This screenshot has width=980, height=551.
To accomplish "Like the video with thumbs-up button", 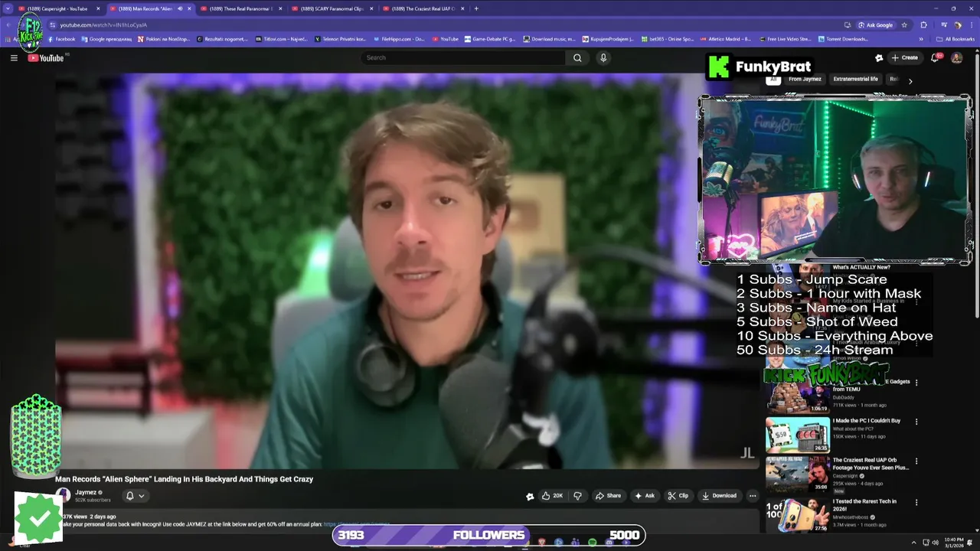I will [552, 496].
